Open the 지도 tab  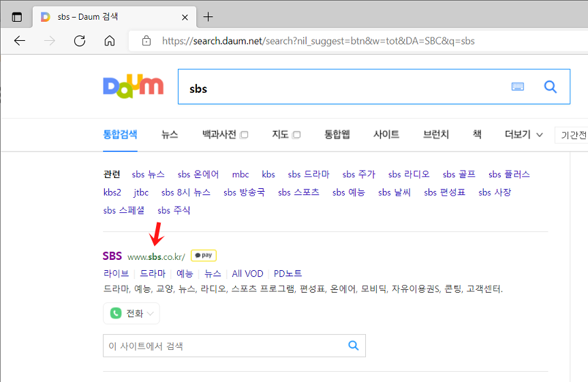[280, 134]
